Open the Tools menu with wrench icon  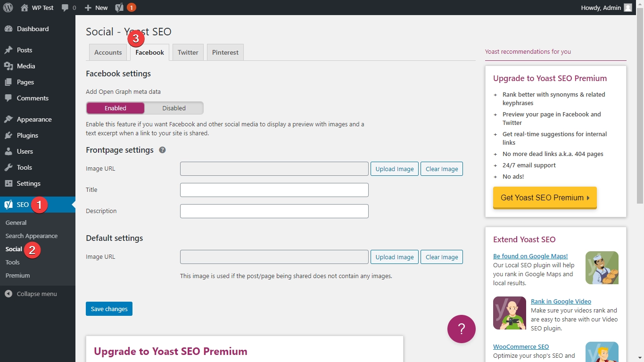point(38,167)
